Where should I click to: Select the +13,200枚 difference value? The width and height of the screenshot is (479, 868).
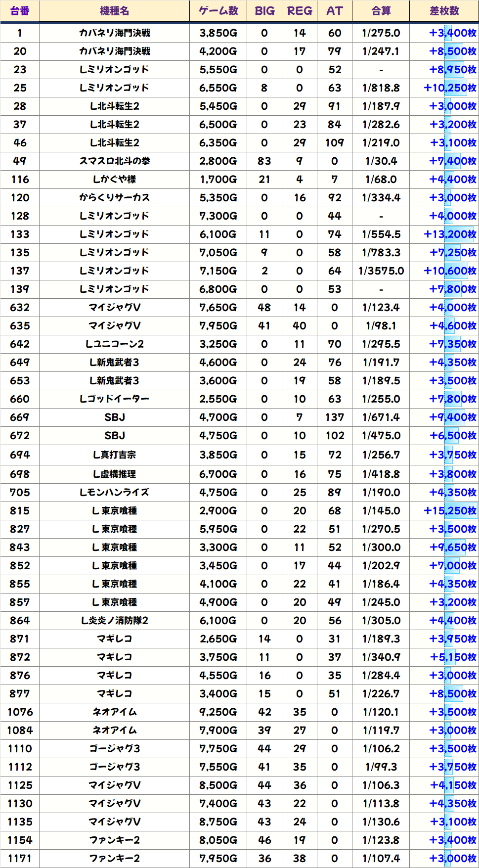[450, 234]
